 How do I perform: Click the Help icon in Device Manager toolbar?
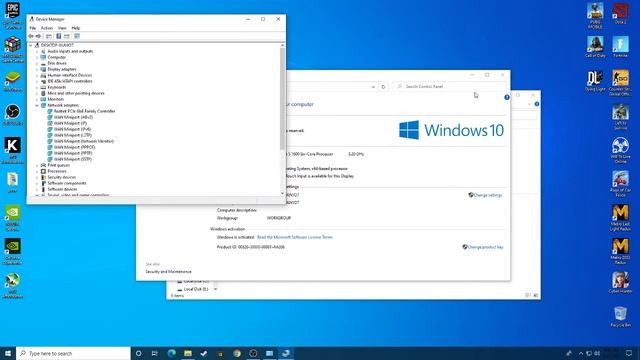click(58, 36)
